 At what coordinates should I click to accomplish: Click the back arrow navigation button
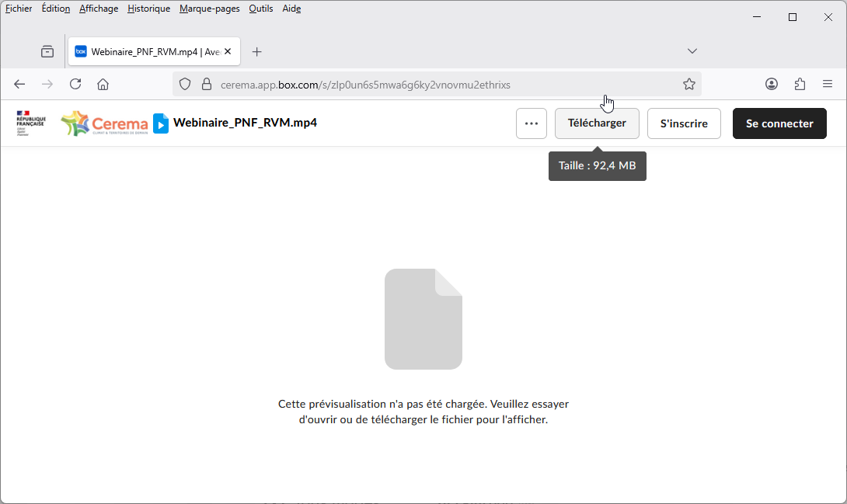click(x=20, y=84)
